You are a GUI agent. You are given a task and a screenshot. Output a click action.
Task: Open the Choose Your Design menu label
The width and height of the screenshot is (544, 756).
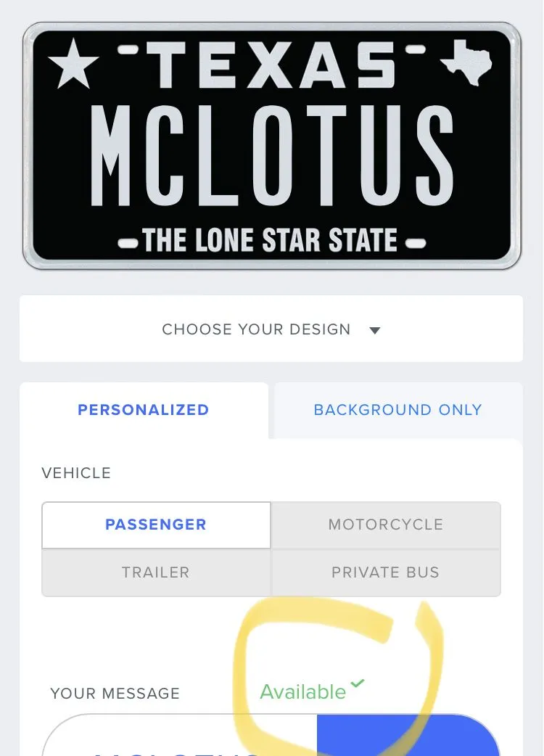tap(256, 329)
